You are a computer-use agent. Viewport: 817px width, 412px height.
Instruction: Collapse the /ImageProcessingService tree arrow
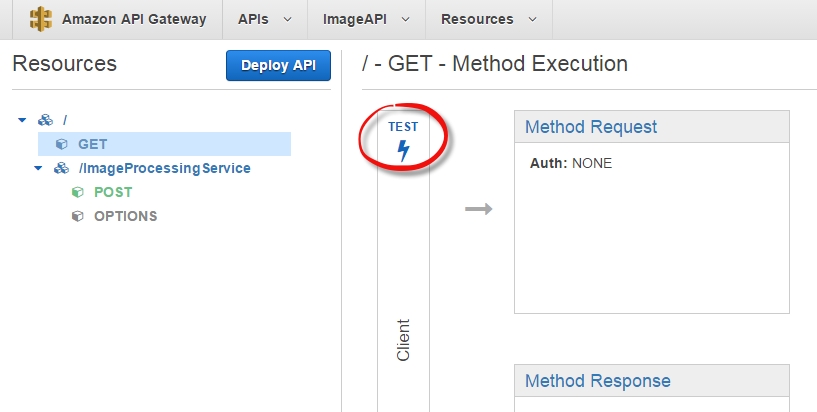[x=38, y=168]
